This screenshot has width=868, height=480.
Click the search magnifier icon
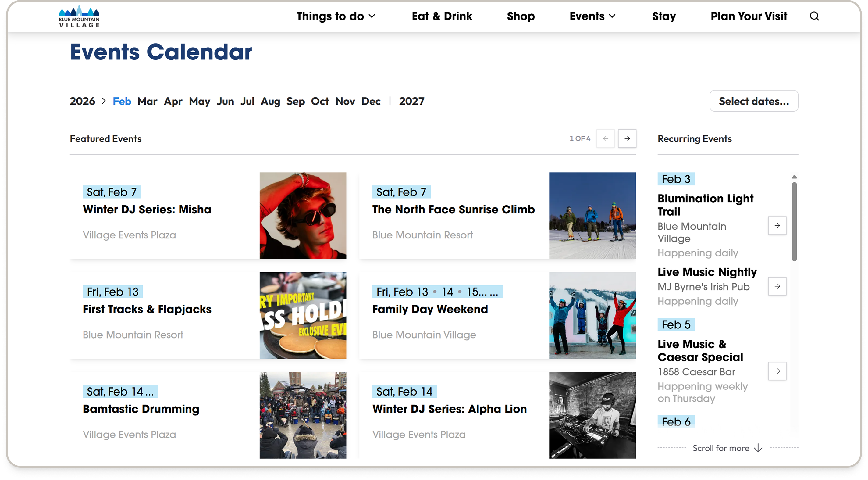[814, 16]
